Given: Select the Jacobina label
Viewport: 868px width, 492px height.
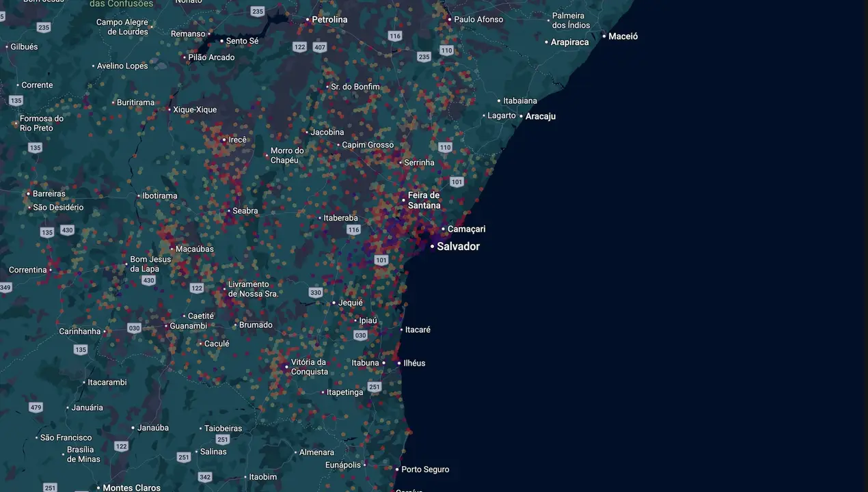Looking at the screenshot, I should click(327, 133).
